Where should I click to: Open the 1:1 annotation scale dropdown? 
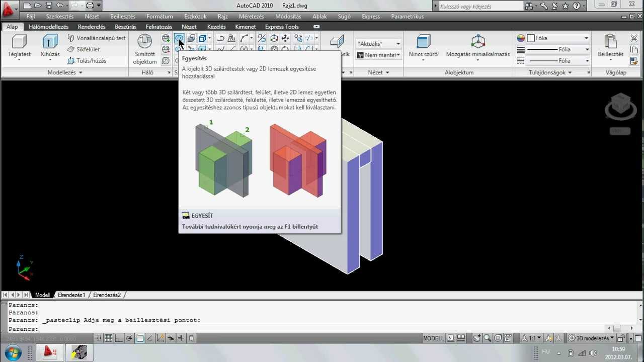coord(531,338)
